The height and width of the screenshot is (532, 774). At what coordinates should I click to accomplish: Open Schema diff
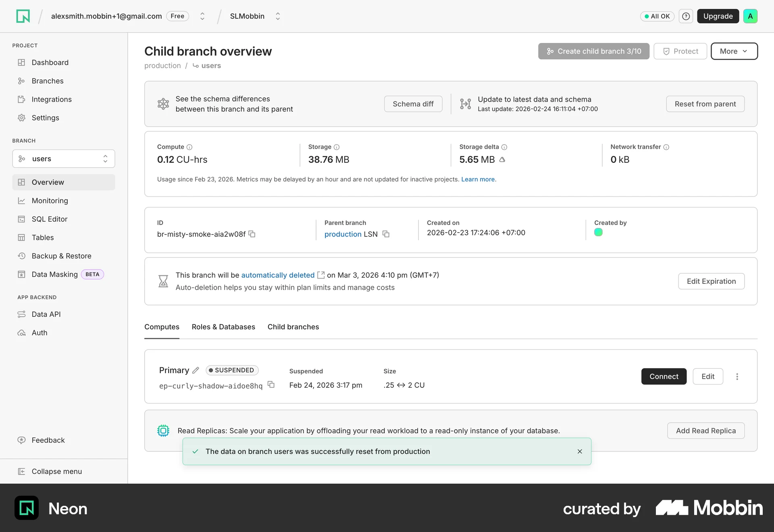pyautogui.click(x=413, y=104)
